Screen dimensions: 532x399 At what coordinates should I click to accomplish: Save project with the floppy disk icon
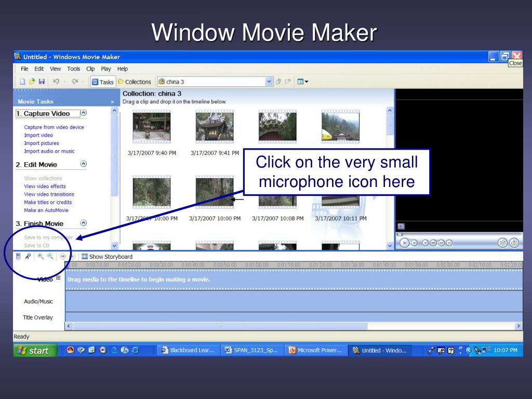[x=42, y=82]
